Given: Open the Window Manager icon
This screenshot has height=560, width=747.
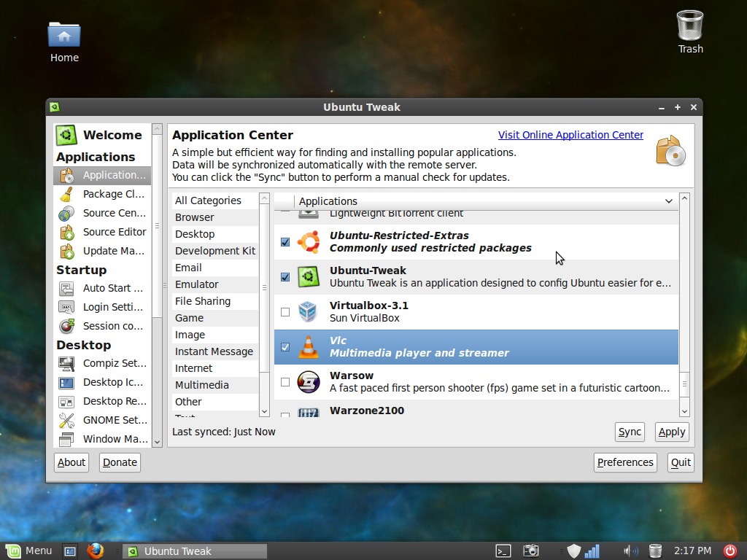Looking at the screenshot, I should pos(66,439).
